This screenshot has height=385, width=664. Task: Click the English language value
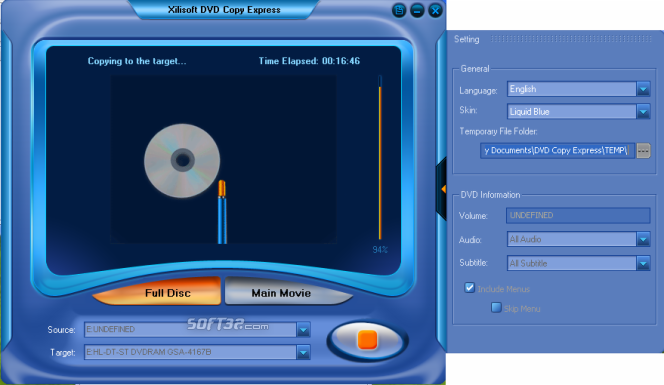coord(523,89)
